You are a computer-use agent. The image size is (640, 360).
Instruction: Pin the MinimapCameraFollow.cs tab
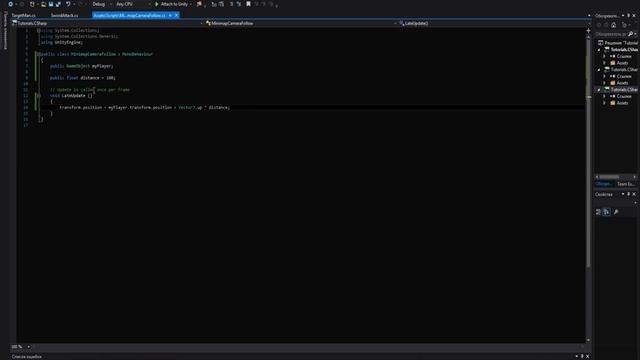(x=170, y=16)
